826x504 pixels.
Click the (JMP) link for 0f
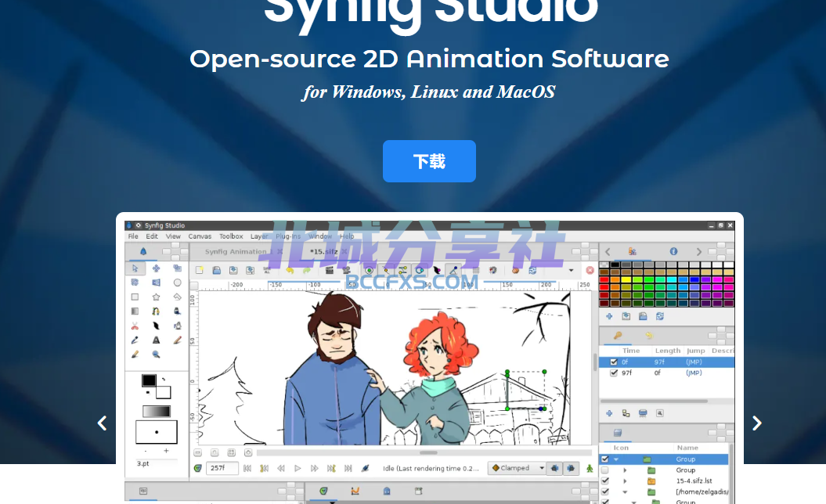pyautogui.click(x=694, y=362)
